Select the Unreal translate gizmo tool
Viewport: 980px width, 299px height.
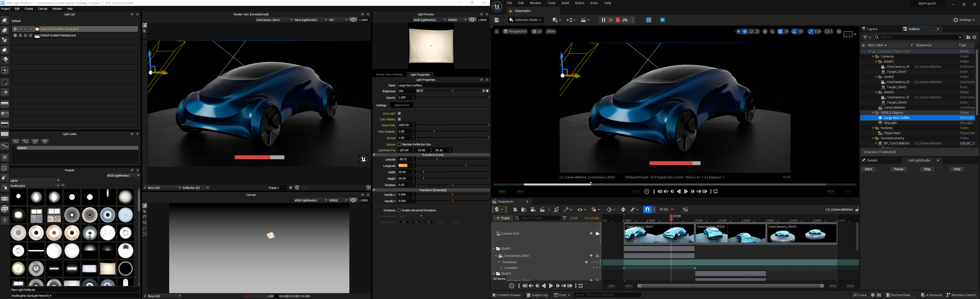pos(745,32)
